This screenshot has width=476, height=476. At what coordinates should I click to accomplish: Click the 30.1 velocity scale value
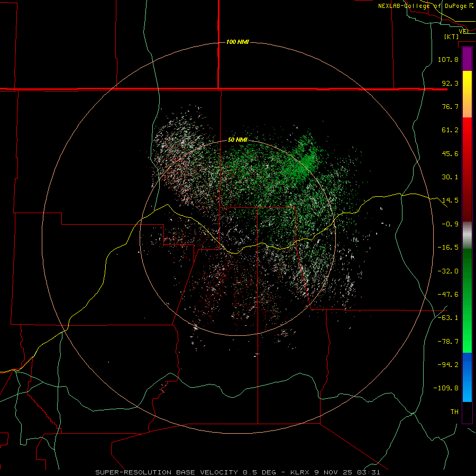point(450,177)
